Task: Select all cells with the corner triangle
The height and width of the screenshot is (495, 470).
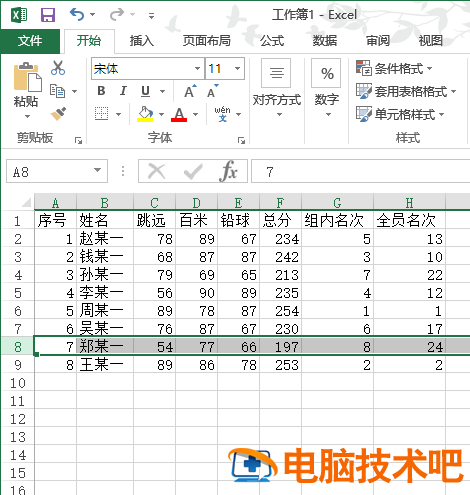Action: tap(25, 202)
